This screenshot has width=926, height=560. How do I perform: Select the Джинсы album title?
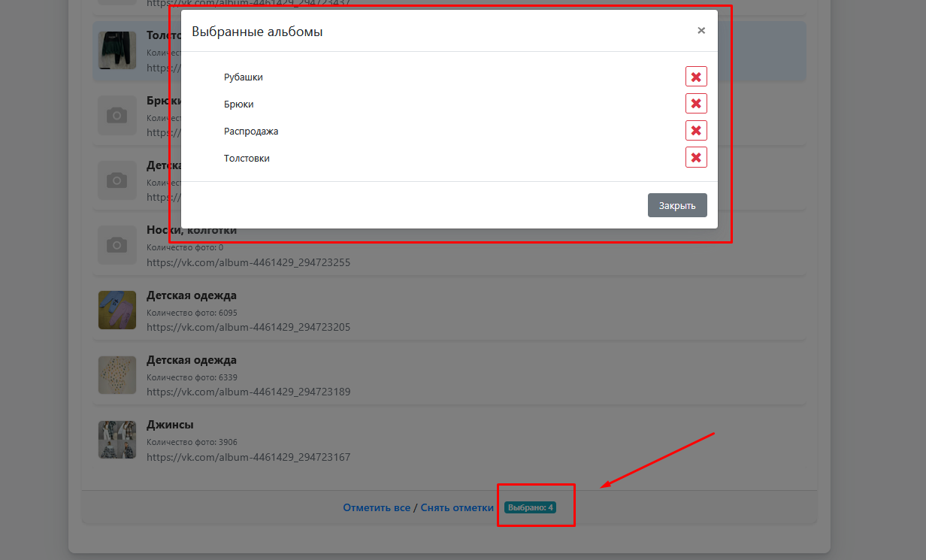(x=170, y=425)
